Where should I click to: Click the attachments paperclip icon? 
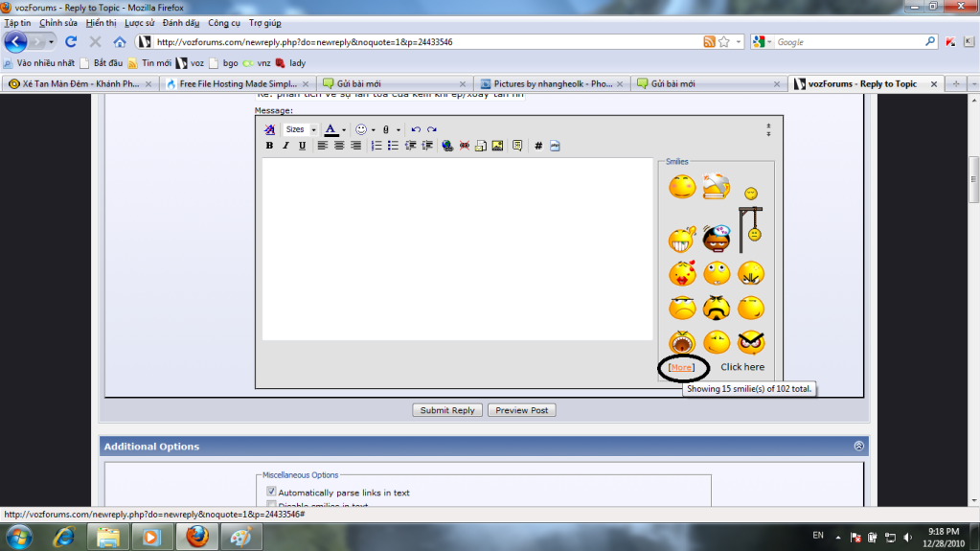[386, 129]
